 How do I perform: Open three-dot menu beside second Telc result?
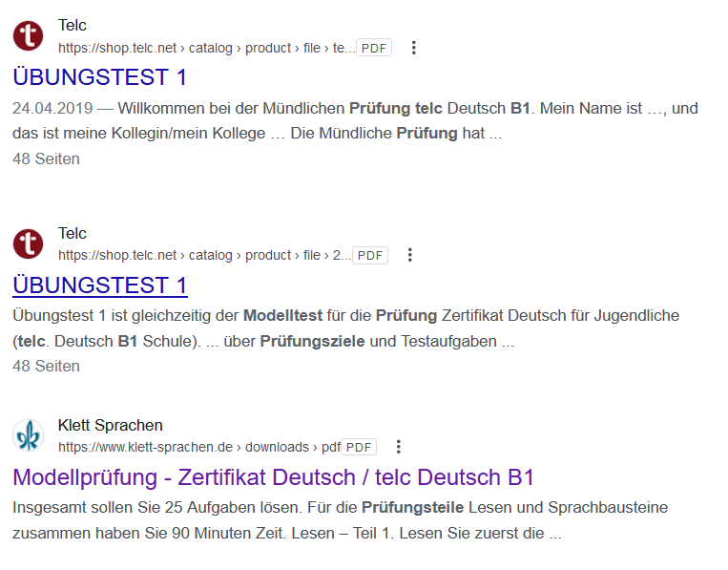coord(410,255)
